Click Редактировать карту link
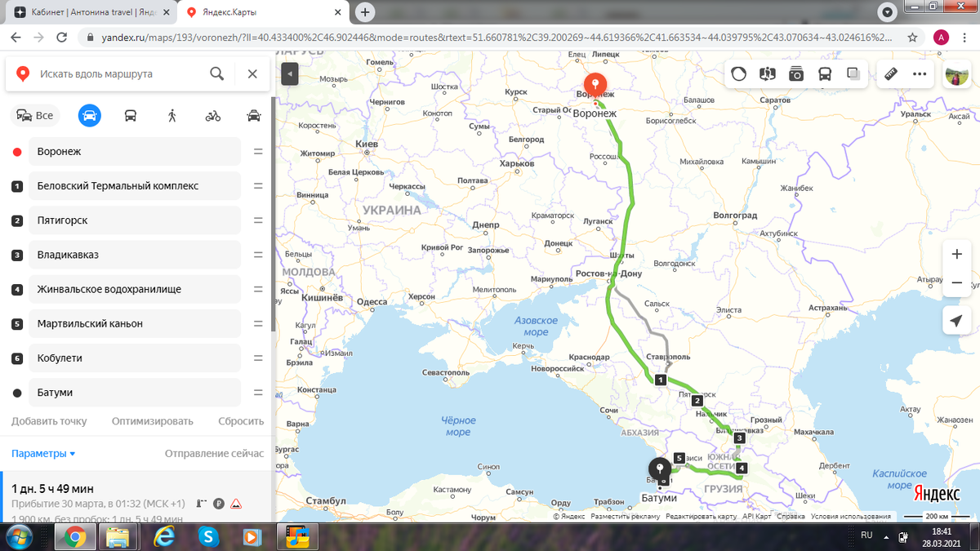980x551 pixels. [x=702, y=517]
